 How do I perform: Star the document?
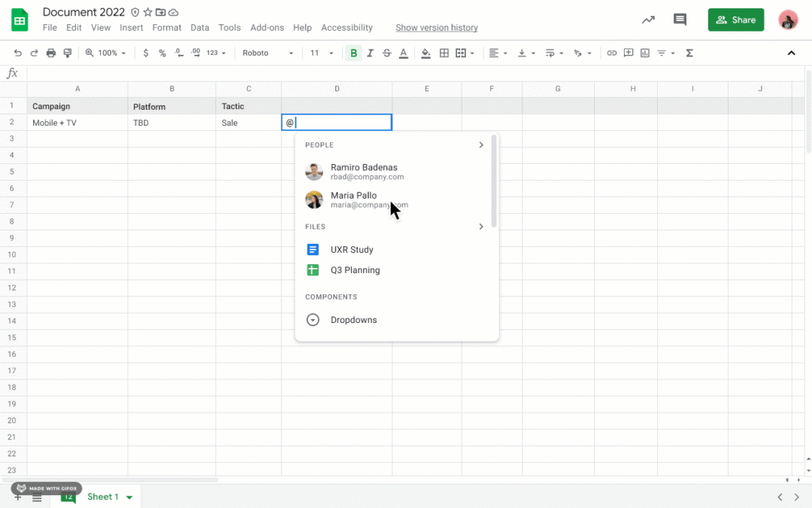tap(147, 12)
